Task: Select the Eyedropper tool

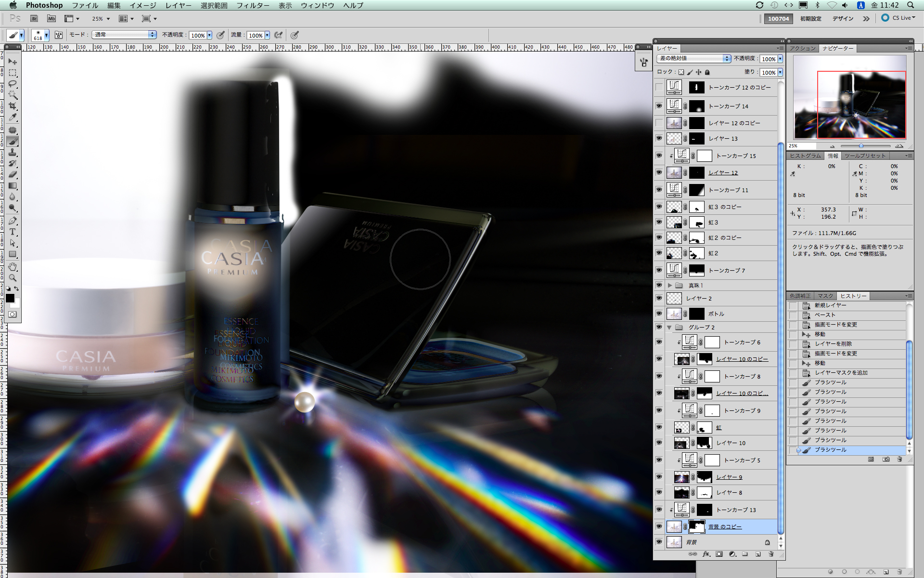Action: (13, 118)
